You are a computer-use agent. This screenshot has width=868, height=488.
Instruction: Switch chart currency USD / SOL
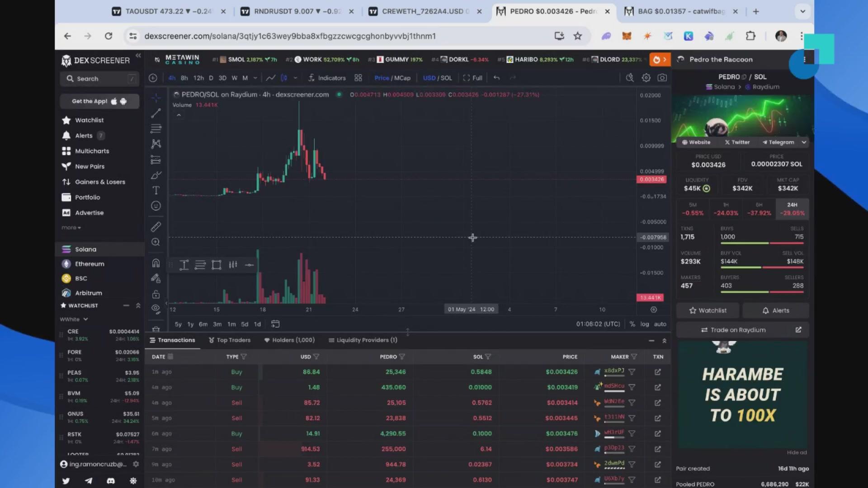pyautogui.click(x=437, y=78)
